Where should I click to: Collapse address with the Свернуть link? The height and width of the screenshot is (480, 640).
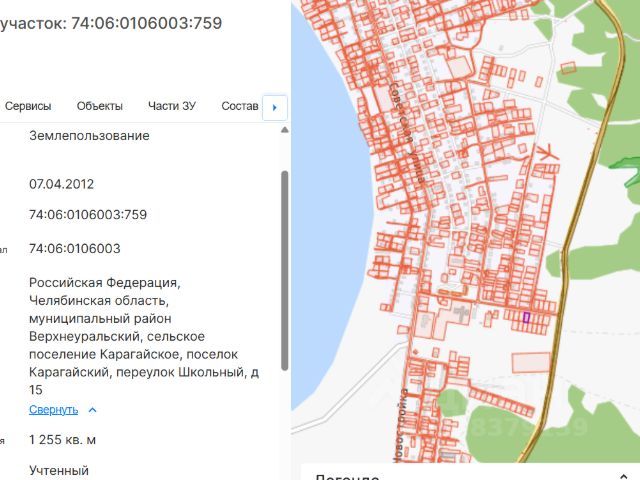[53, 409]
